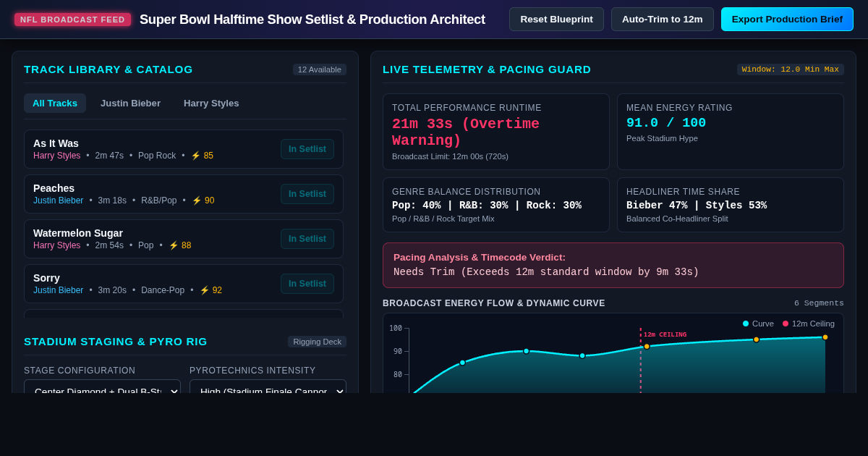The height and width of the screenshot is (456, 868).
Task: Click the Rigging Deck badge
Action: coord(317,342)
